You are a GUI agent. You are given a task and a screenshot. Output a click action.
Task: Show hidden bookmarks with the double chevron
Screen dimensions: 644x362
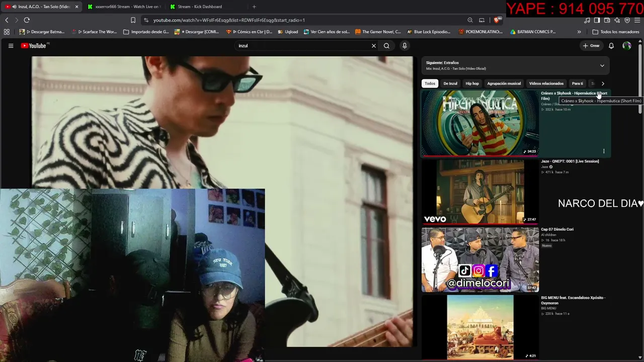tap(579, 32)
